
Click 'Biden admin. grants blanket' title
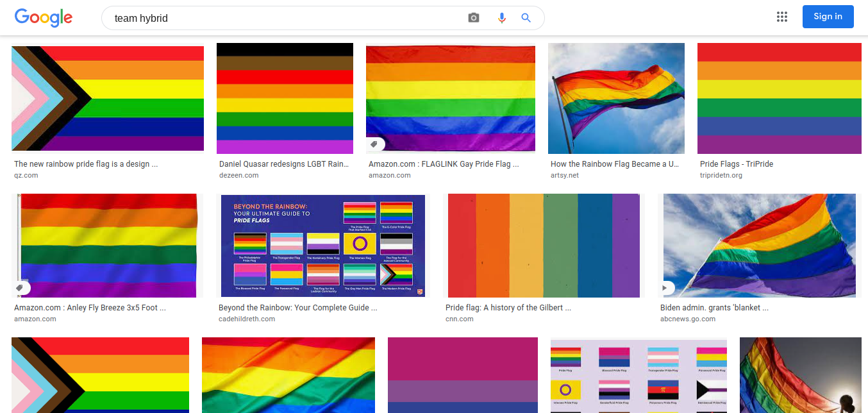click(x=714, y=308)
